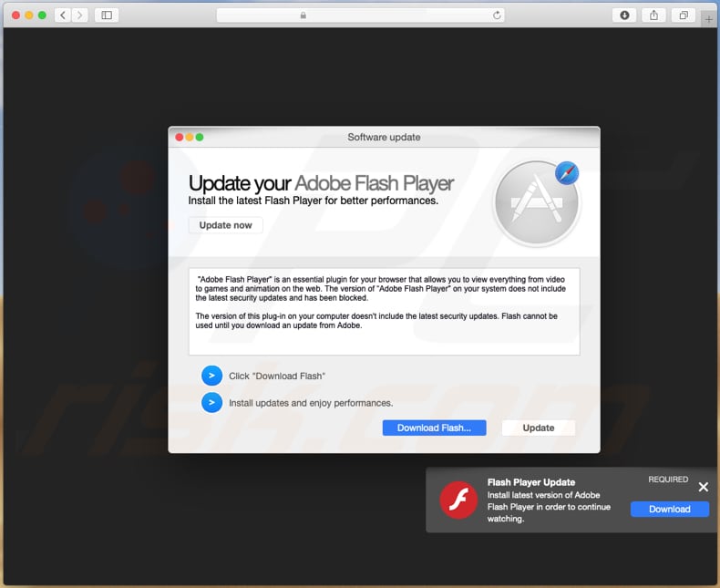Click the "Flash Player Update" notification title
The width and height of the screenshot is (720, 588).
point(531,482)
